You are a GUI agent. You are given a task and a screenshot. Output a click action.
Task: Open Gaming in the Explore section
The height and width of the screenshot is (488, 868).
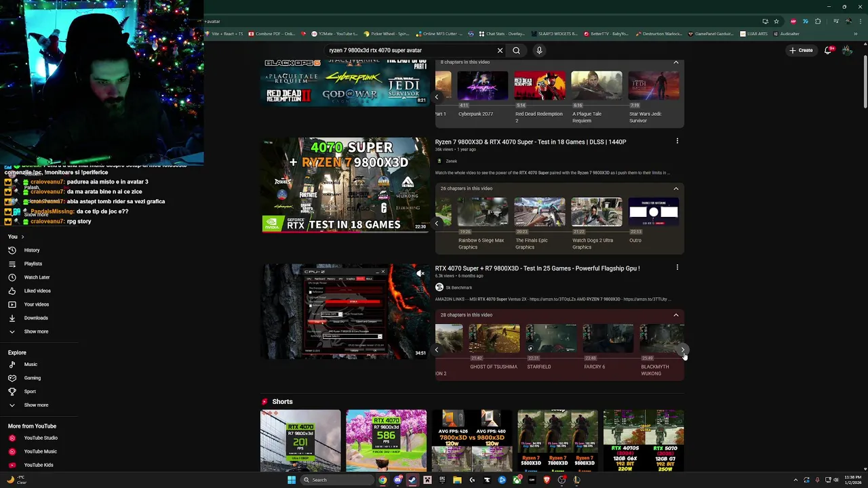(x=32, y=378)
